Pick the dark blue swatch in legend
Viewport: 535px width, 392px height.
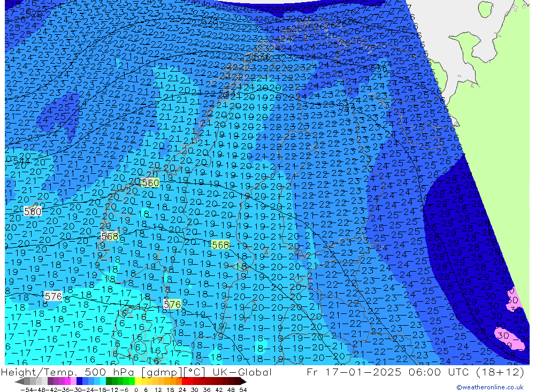(79, 381)
